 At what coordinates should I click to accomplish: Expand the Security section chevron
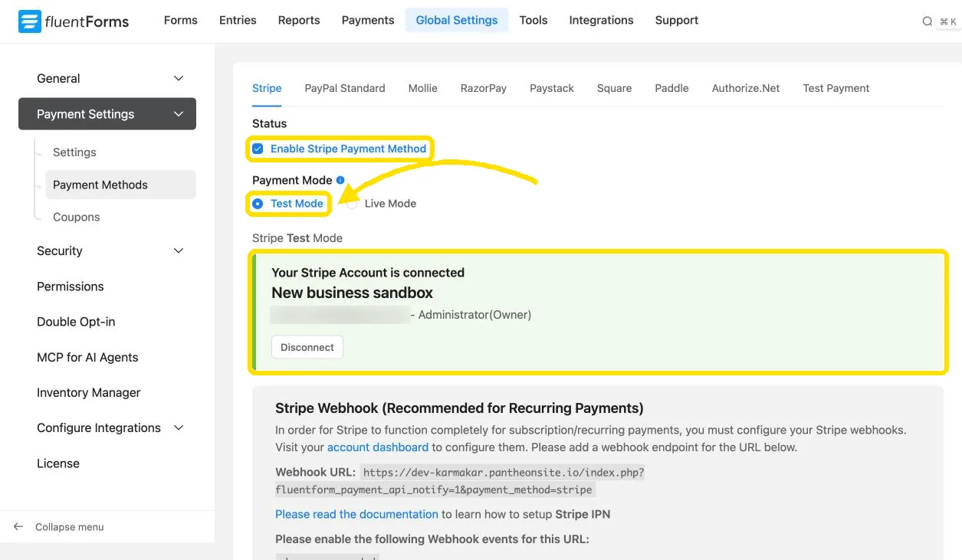(179, 251)
